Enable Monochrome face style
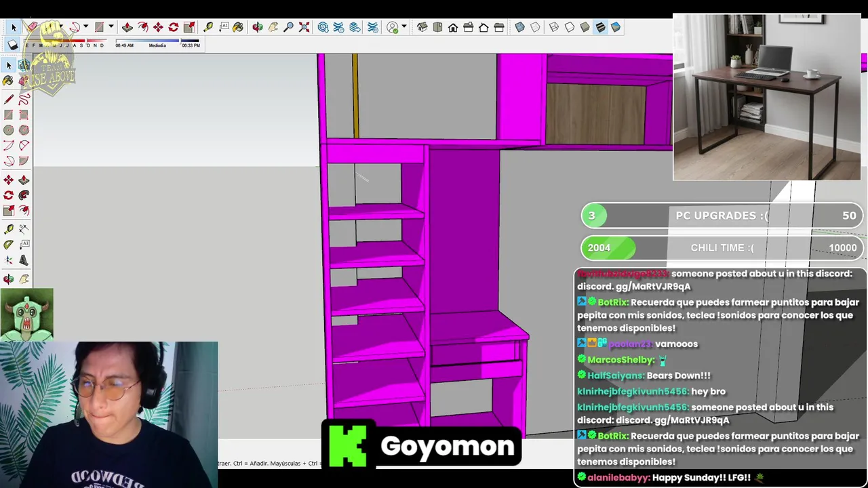 [x=616, y=27]
